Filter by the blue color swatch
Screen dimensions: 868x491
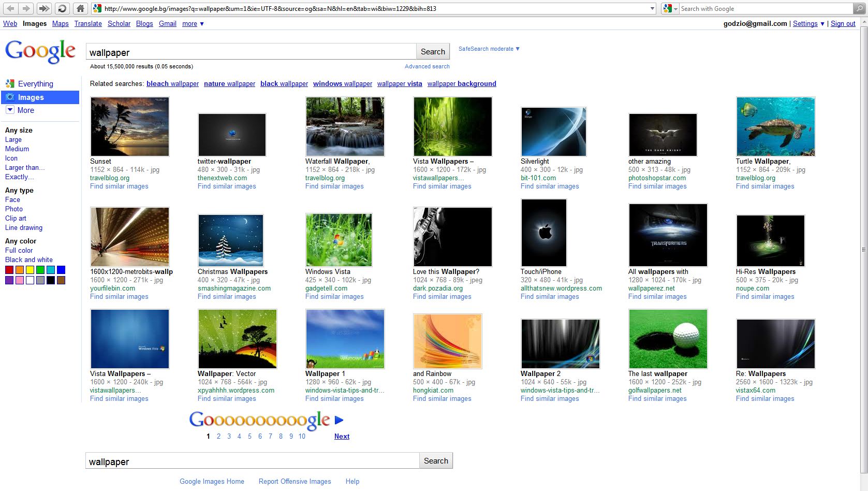pos(61,270)
